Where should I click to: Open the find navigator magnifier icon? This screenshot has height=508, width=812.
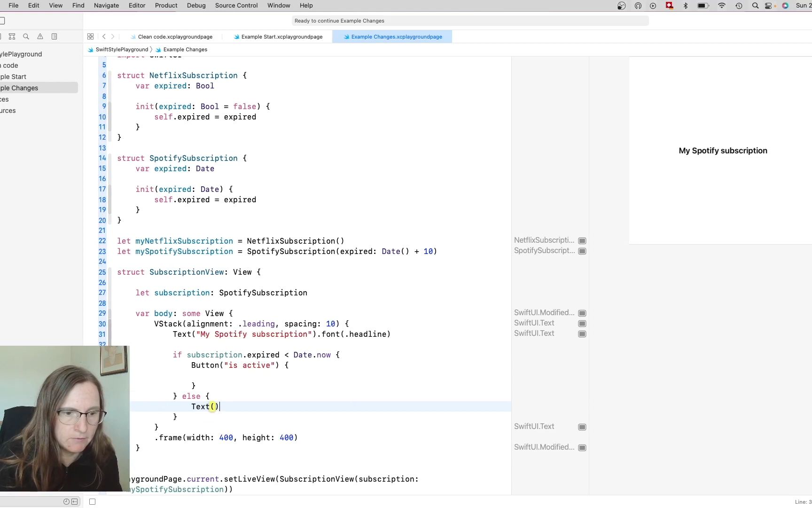click(26, 37)
